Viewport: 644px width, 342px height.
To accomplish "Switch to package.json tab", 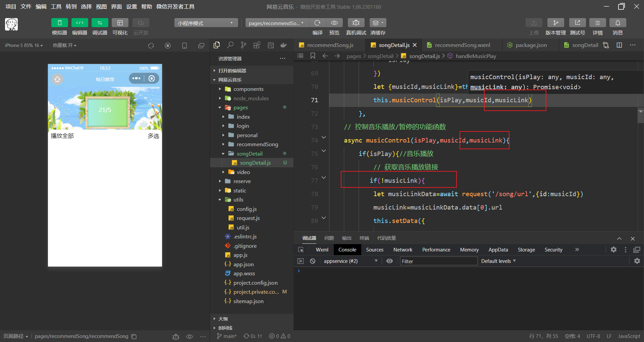I will (x=531, y=45).
